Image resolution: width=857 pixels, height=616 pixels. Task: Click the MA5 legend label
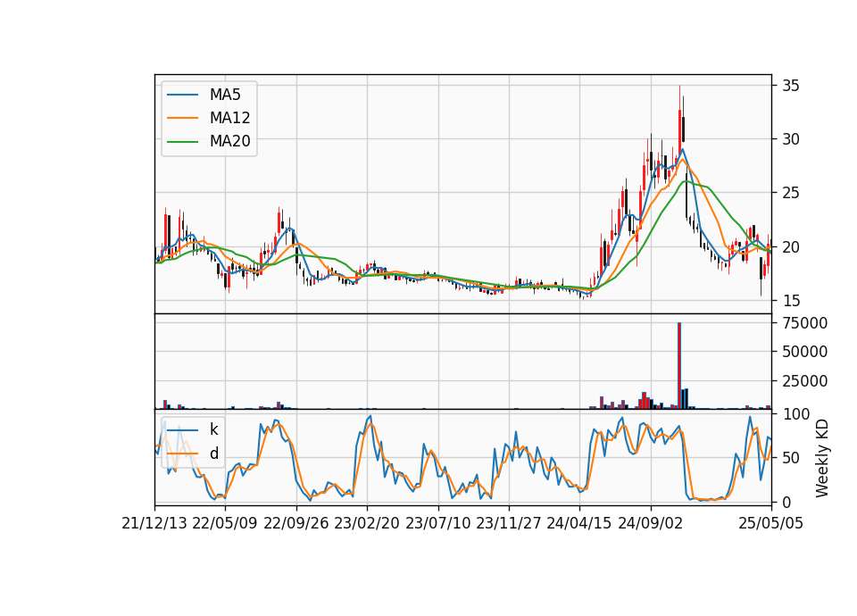(x=225, y=95)
